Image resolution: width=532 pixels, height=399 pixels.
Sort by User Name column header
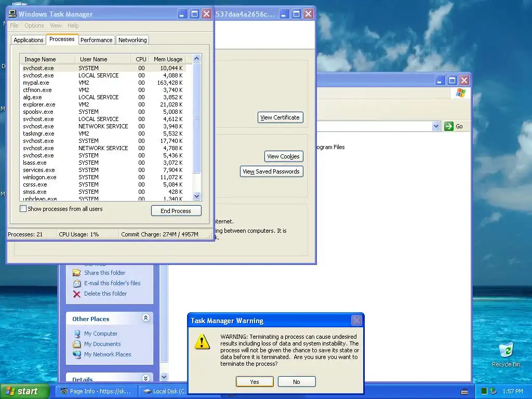pos(103,59)
